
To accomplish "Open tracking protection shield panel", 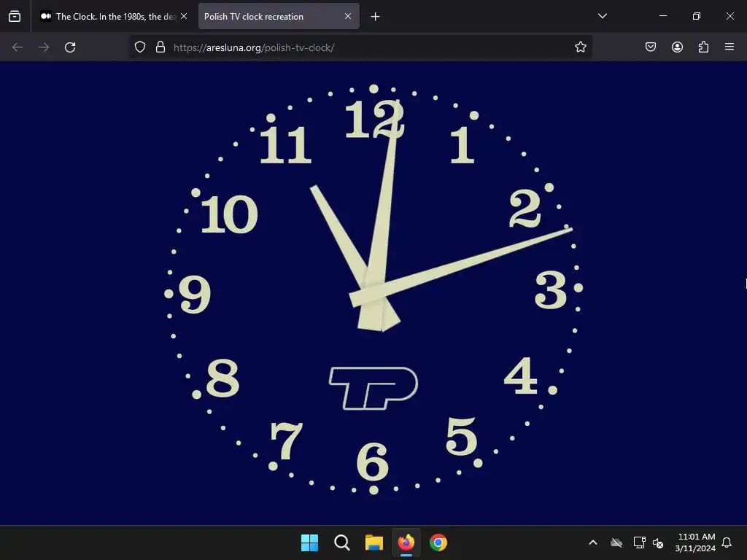I will pyautogui.click(x=139, y=47).
